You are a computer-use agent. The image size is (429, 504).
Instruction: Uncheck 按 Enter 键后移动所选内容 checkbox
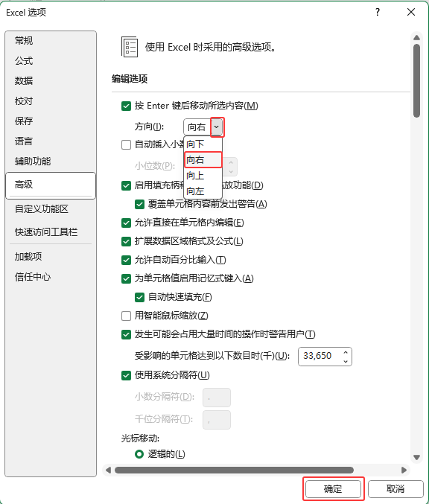click(126, 106)
